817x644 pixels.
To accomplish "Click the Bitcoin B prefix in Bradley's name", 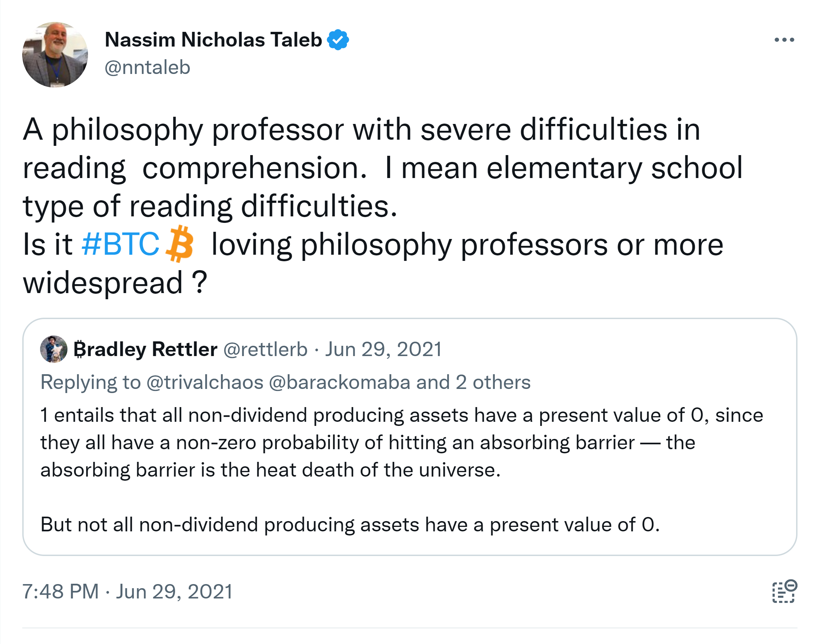I will [78, 349].
